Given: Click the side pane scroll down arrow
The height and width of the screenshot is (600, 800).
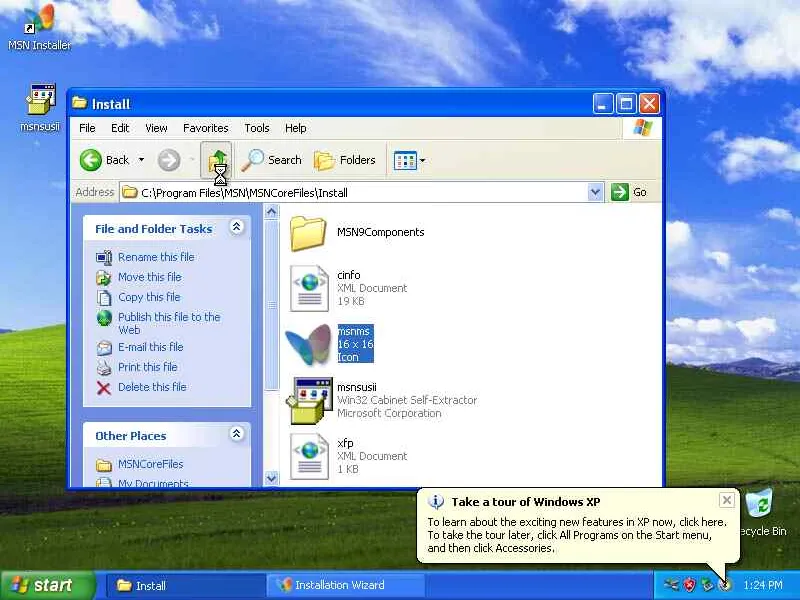Looking at the screenshot, I should [x=271, y=478].
